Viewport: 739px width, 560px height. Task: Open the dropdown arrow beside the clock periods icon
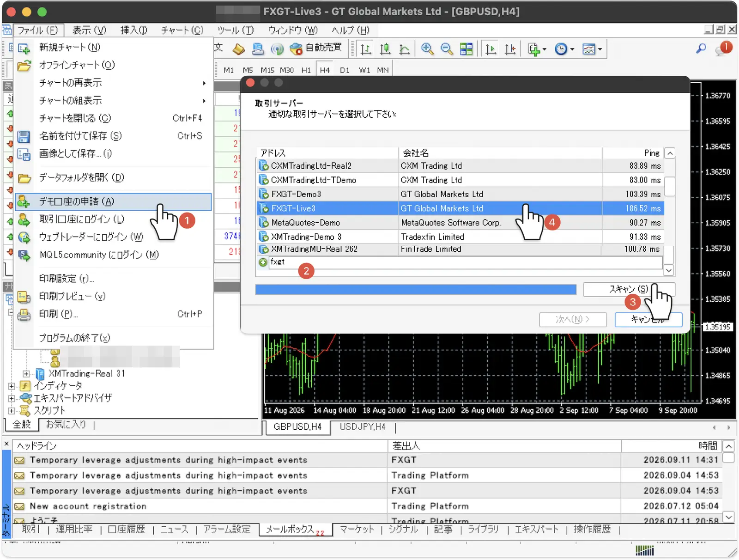tap(572, 49)
